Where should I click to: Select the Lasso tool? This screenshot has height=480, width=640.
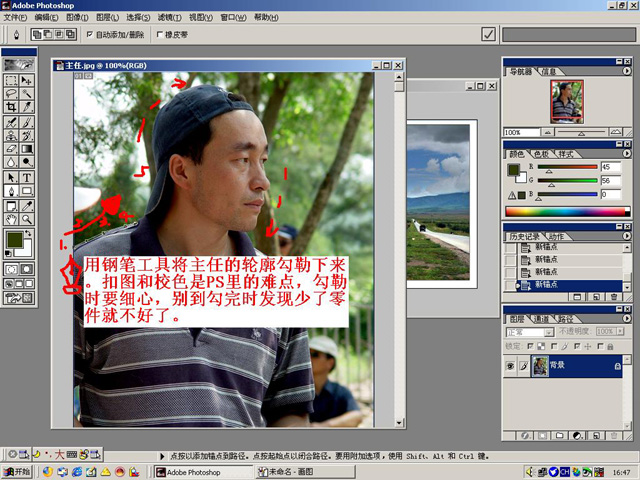(x=11, y=93)
